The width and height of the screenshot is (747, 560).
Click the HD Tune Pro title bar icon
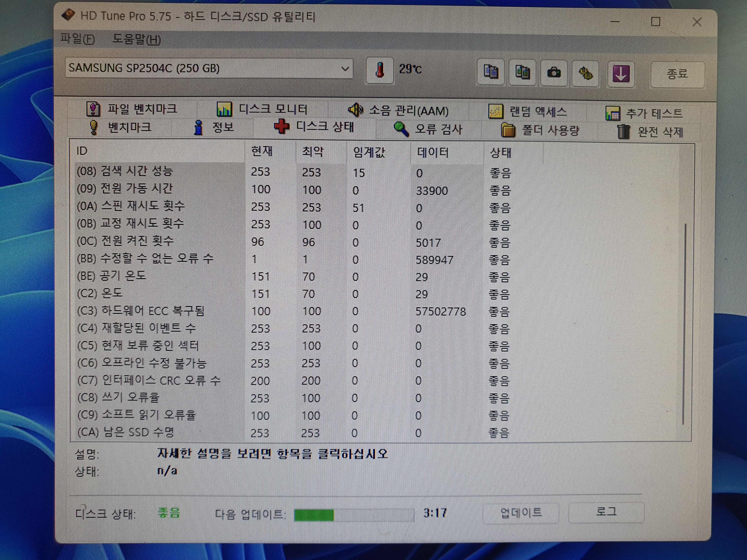(69, 15)
